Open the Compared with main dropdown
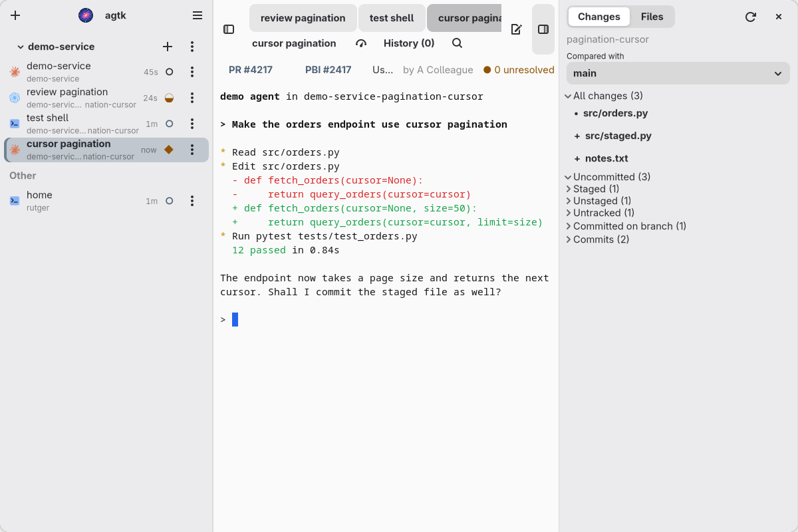The width and height of the screenshot is (798, 532). click(678, 73)
